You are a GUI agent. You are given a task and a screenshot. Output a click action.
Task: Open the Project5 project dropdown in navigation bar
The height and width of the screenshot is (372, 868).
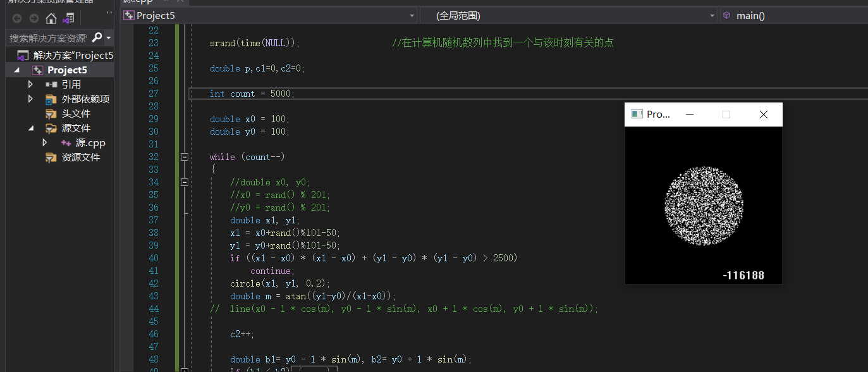click(412, 15)
